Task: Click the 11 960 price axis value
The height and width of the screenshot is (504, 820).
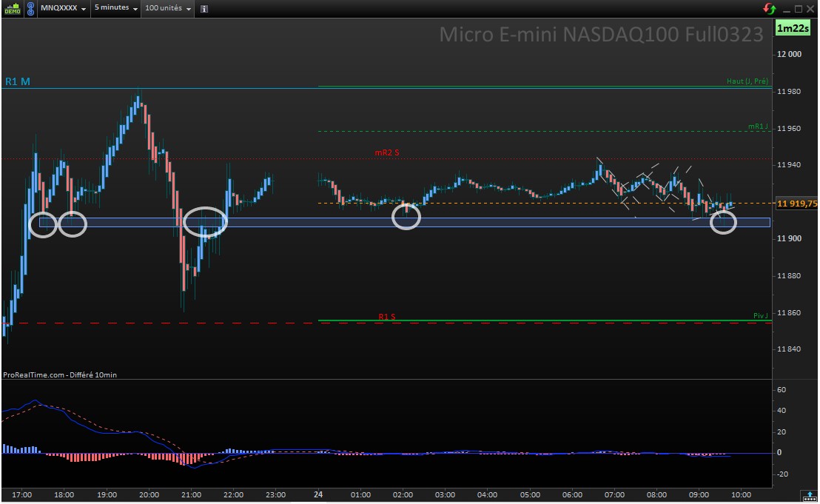Action: (789, 129)
